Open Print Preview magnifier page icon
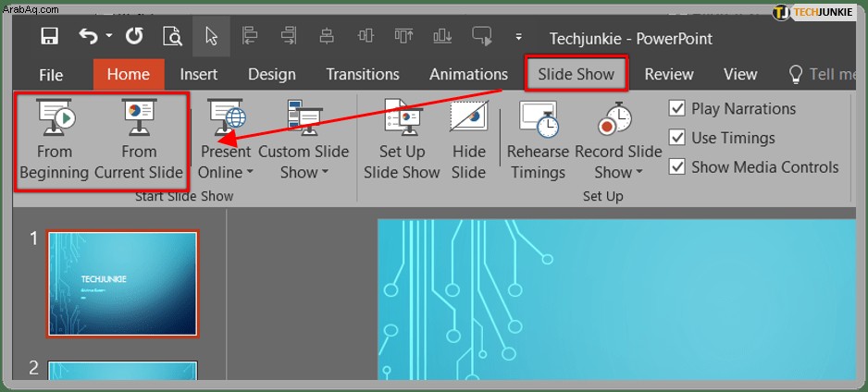868x392 pixels. tap(173, 36)
